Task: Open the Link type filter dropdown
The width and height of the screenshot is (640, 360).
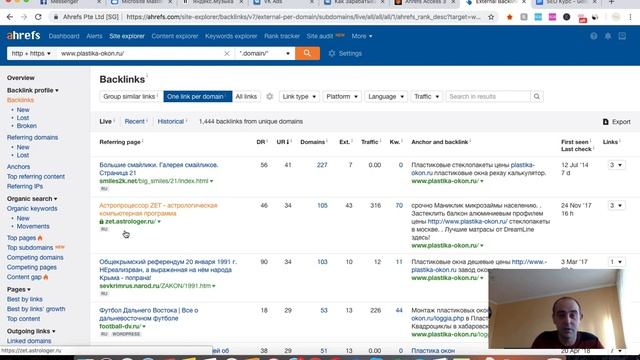Action: 299,97
